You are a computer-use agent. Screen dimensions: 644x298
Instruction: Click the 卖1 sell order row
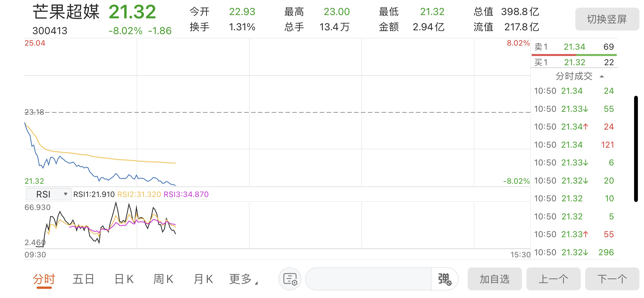point(574,47)
